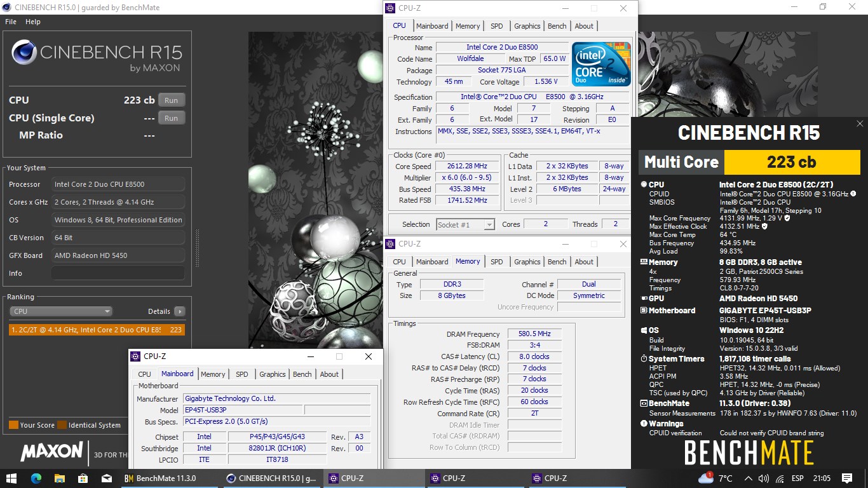This screenshot has height=488, width=868.
Task: Switch to CINEBENCH R15.0 taskbar item
Action: point(272,478)
